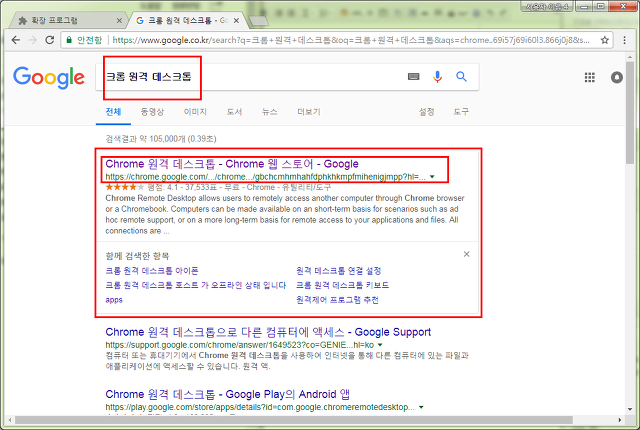
Task: Click the 검색결과 약 105,000개 stats text
Action: 161,139
